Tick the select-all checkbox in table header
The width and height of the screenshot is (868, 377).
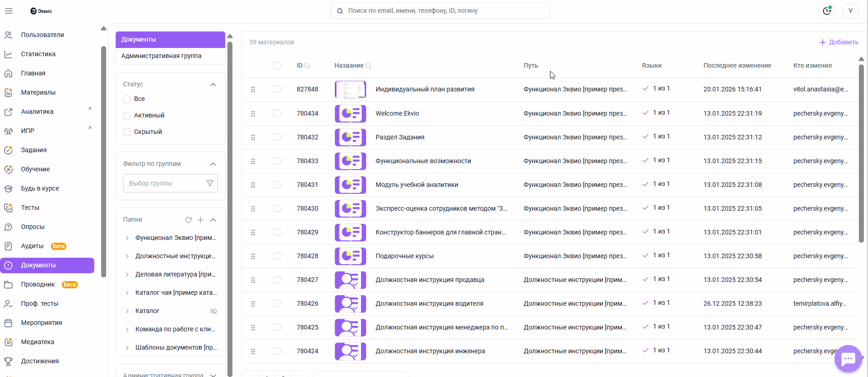277,65
